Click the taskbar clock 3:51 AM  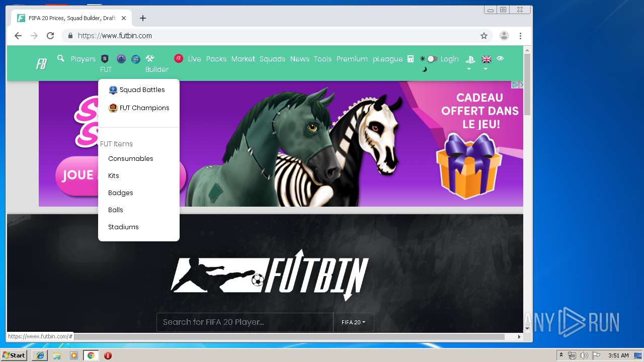coord(618,355)
